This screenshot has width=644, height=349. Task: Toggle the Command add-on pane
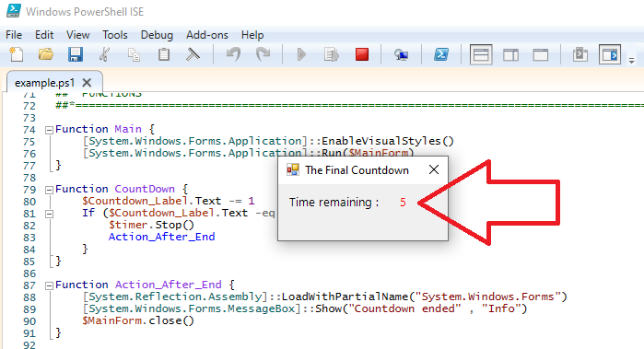pos(610,54)
